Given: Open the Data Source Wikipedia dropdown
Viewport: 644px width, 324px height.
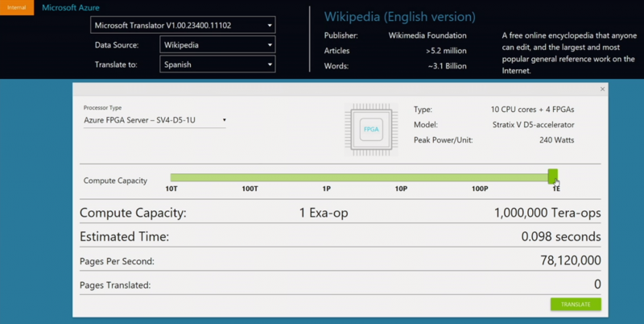Looking at the screenshot, I should click(x=217, y=45).
